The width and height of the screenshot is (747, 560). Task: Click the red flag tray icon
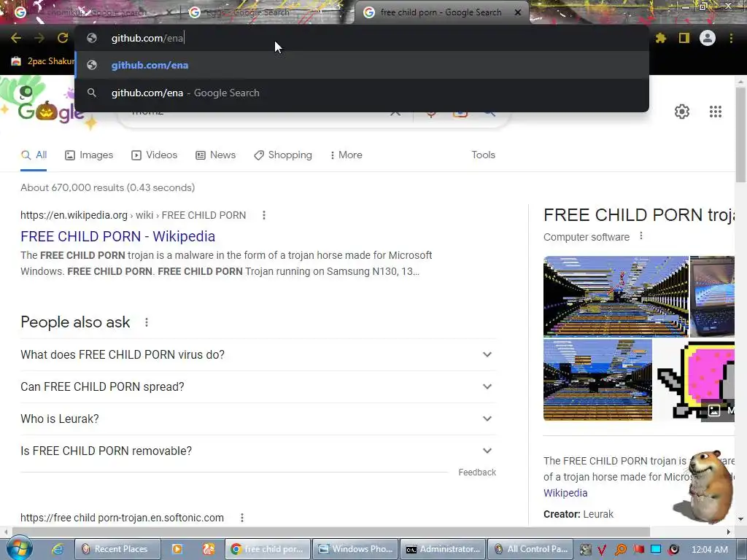click(638, 549)
